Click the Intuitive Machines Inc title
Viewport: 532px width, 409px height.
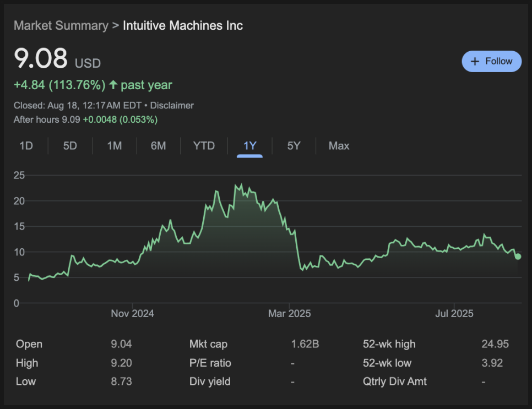[x=183, y=25]
